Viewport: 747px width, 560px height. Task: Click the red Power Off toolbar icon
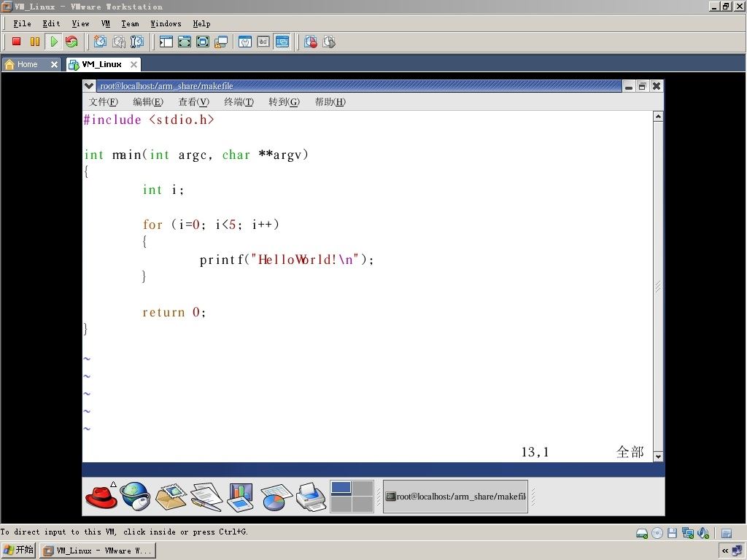coord(16,42)
